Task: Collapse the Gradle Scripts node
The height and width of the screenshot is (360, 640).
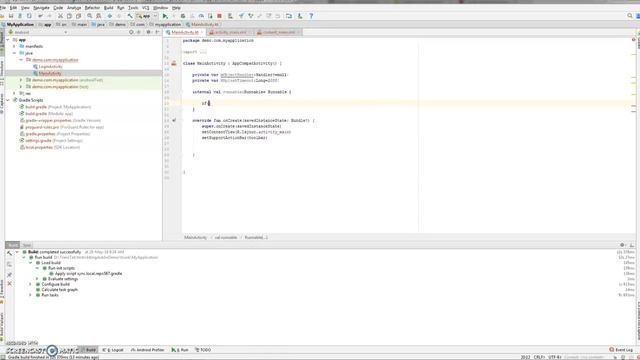Action: 8,100
